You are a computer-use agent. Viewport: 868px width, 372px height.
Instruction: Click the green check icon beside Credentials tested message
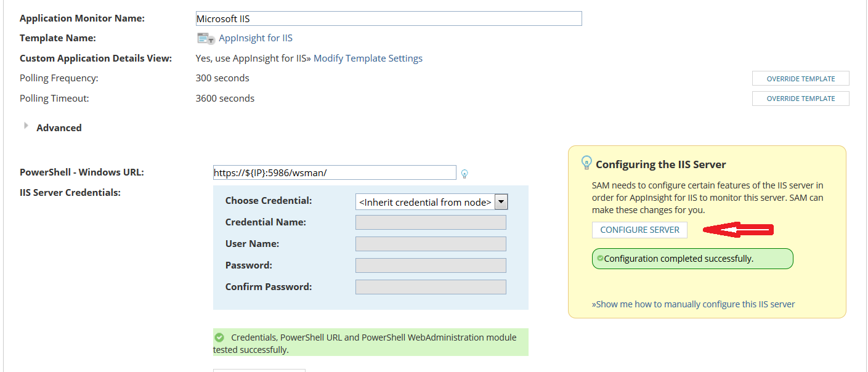[219, 338]
